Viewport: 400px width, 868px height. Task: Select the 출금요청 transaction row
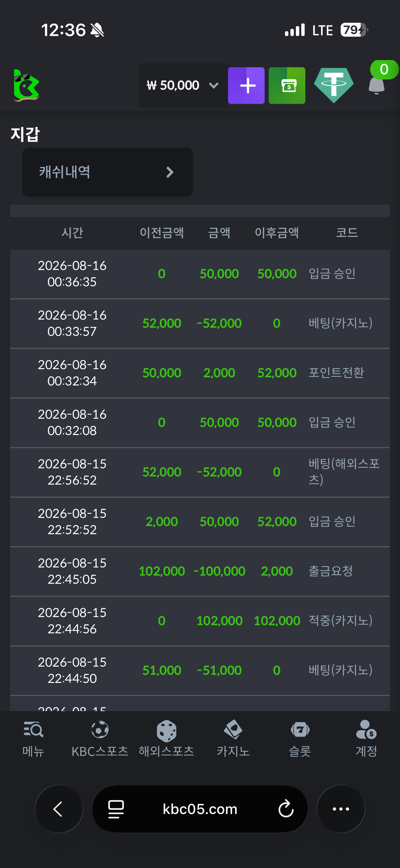click(x=200, y=571)
